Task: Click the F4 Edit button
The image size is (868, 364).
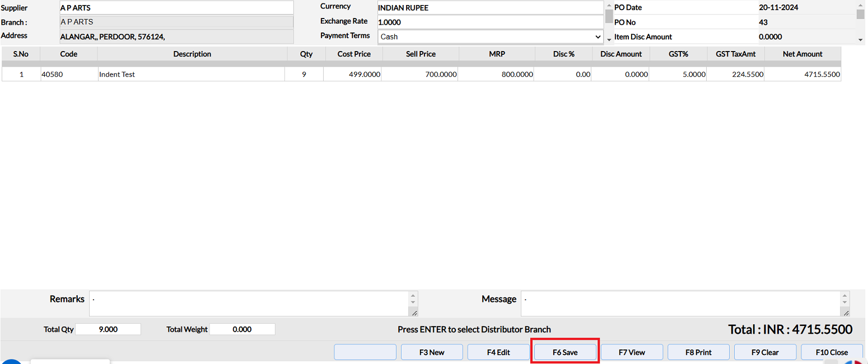Action: click(498, 352)
